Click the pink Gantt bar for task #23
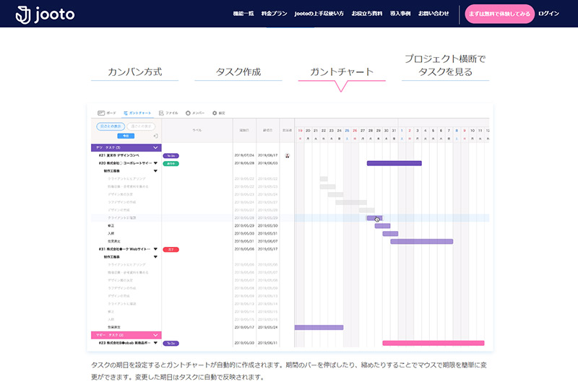The height and width of the screenshot is (392, 578). pos(433,343)
